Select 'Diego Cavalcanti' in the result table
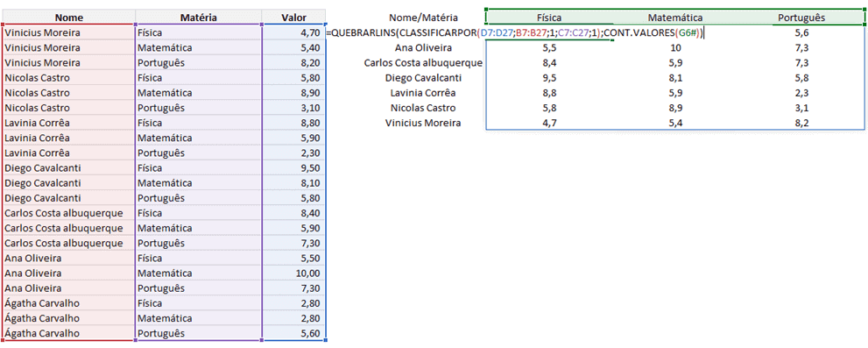Screen dimensions: 868x348 tap(423, 78)
